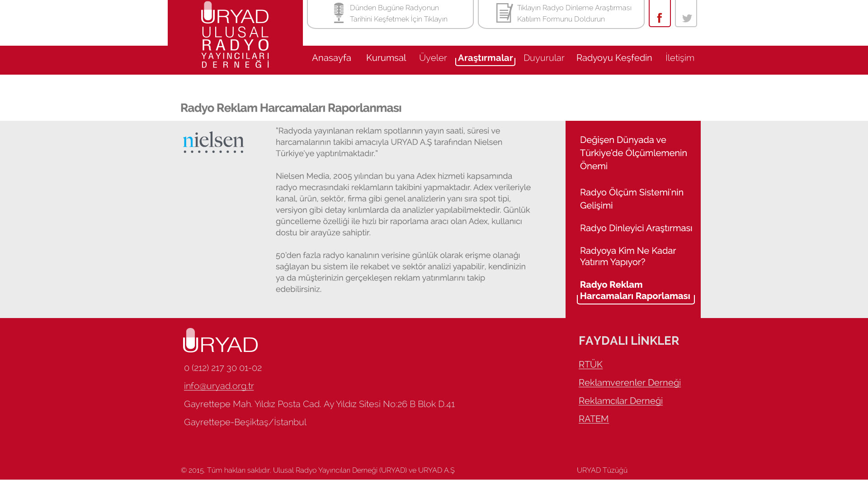This screenshot has width=868, height=480.
Task: Click the '© 2015. Tüm hakları saklıdır' copyright text
Action: coord(318,470)
